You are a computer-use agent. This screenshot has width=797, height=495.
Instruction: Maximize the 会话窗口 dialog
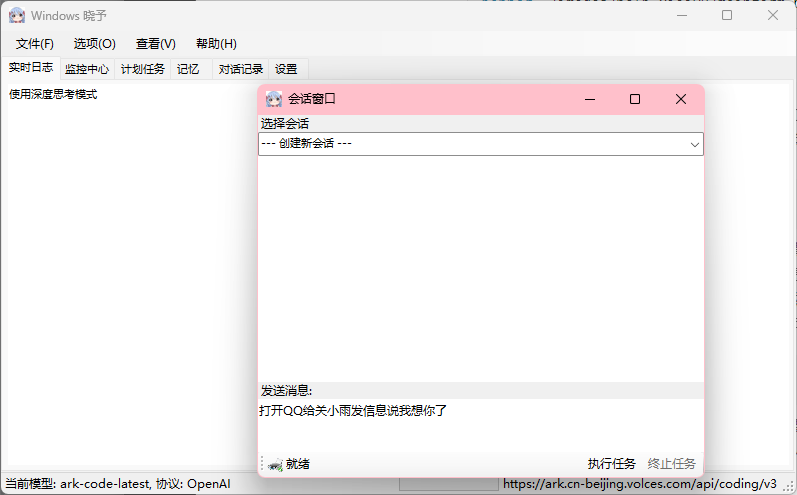click(x=635, y=99)
